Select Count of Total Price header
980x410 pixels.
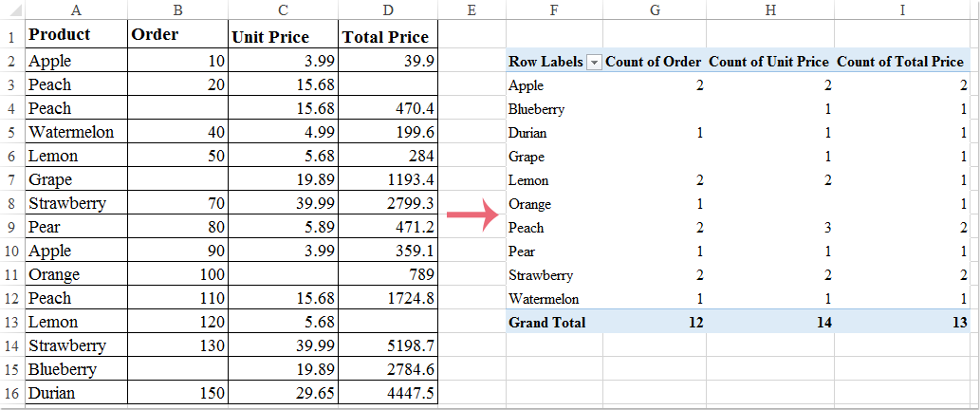(x=899, y=62)
